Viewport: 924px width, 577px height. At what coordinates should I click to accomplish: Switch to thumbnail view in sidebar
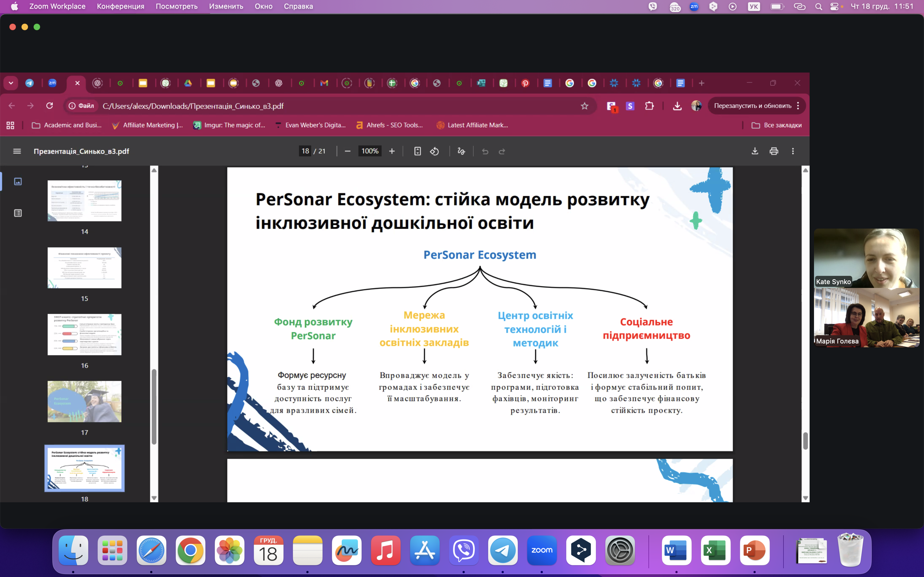pyautogui.click(x=18, y=181)
